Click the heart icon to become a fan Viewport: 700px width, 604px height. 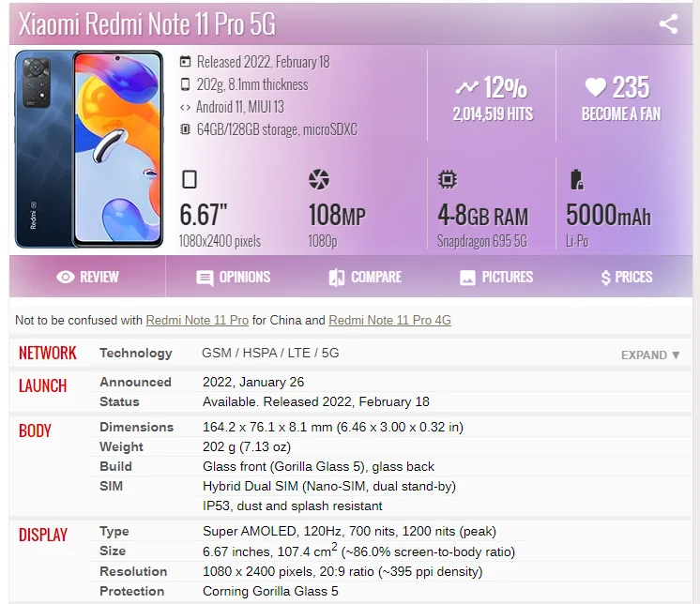coord(596,87)
